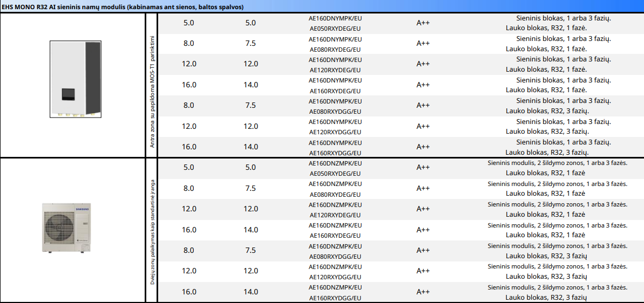Image resolution: width=644 pixels, height=303 pixels.
Task: Select AE120RXYDEG/EU paired with AE160DNZMPK/EU
Action: (x=335, y=215)
